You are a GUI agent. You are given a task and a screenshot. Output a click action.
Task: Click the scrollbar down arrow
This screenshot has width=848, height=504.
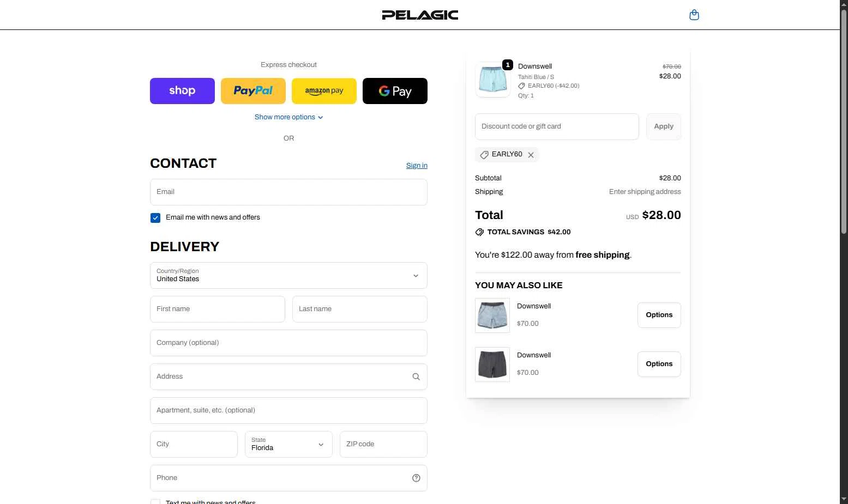tap(844, 499)
